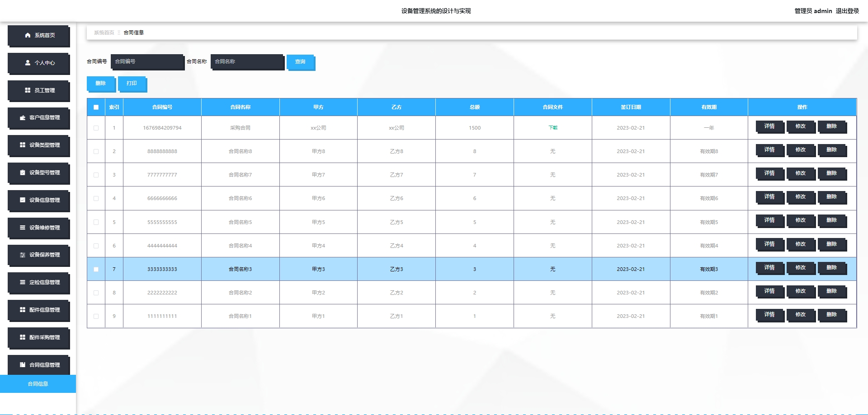The width and height of the screenshot is (868, 415).
Task: Click the 一年 validity cell
Action: (x=709, y=128)
